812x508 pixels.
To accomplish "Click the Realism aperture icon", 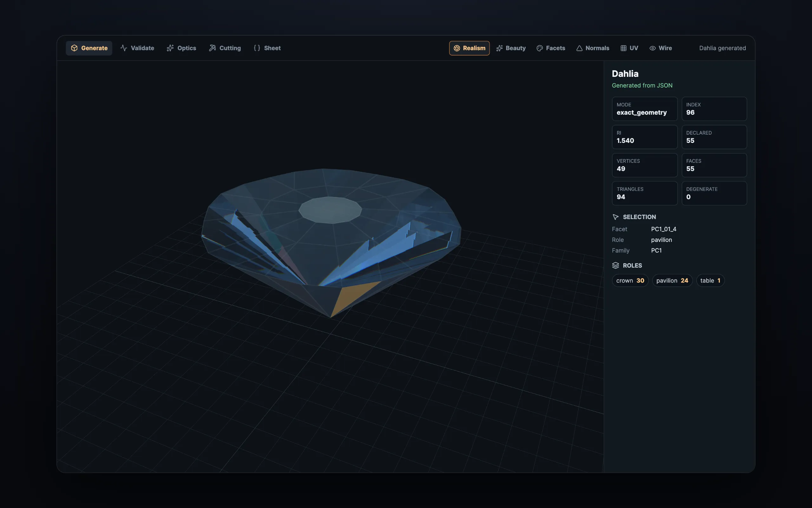I will 457,48.
